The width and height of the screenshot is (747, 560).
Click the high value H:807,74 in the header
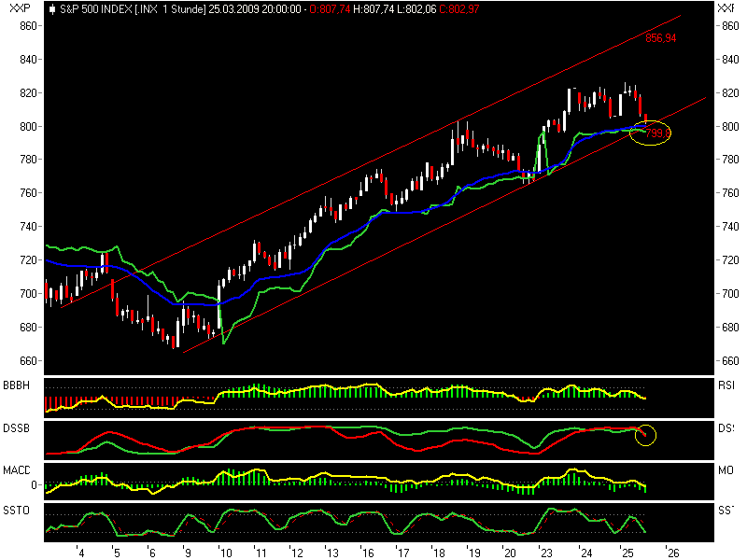point(374,9)
